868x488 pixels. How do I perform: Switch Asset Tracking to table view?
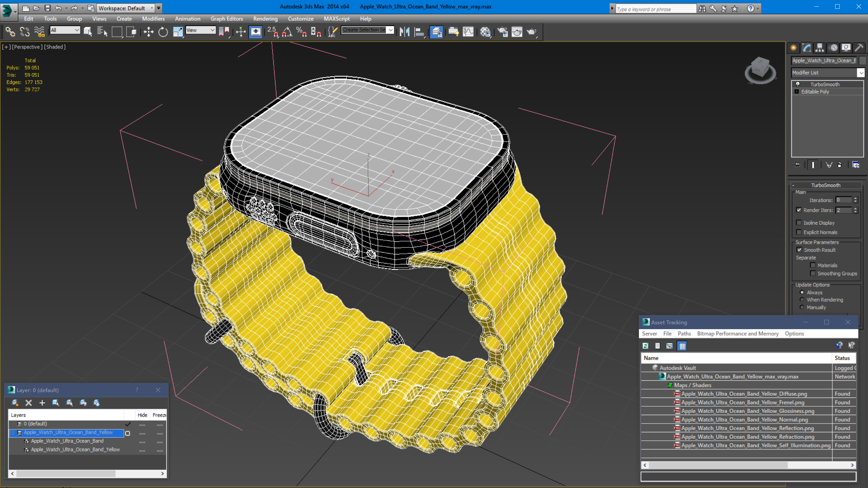[682, 346]
